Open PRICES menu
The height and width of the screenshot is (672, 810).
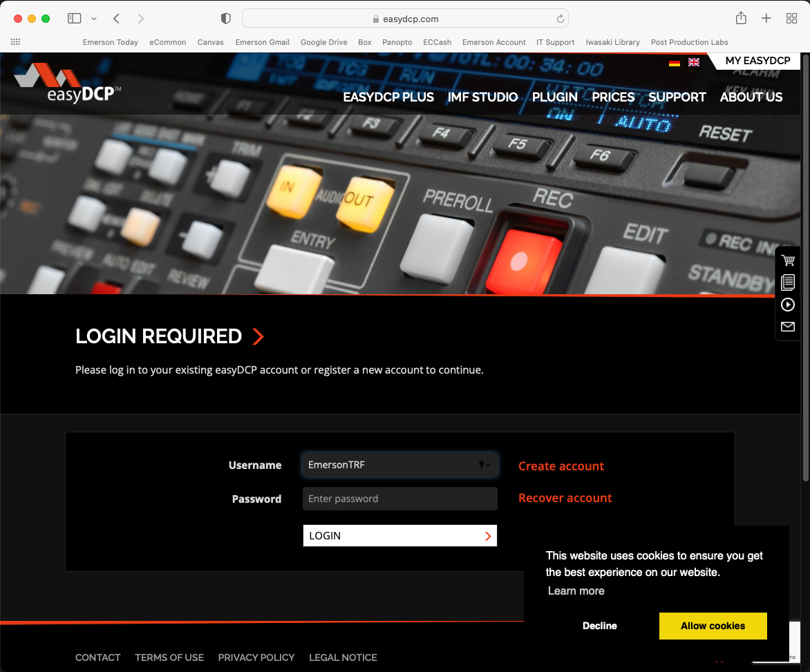(x=613, y=97)
